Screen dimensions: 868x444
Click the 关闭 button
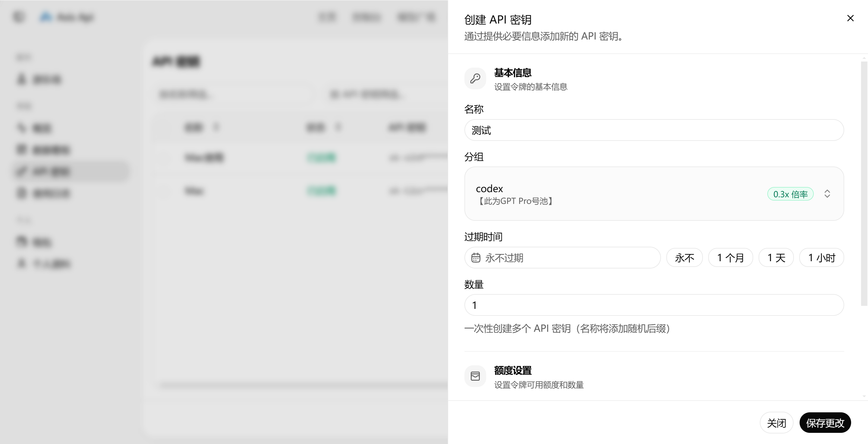click(776, 423)
